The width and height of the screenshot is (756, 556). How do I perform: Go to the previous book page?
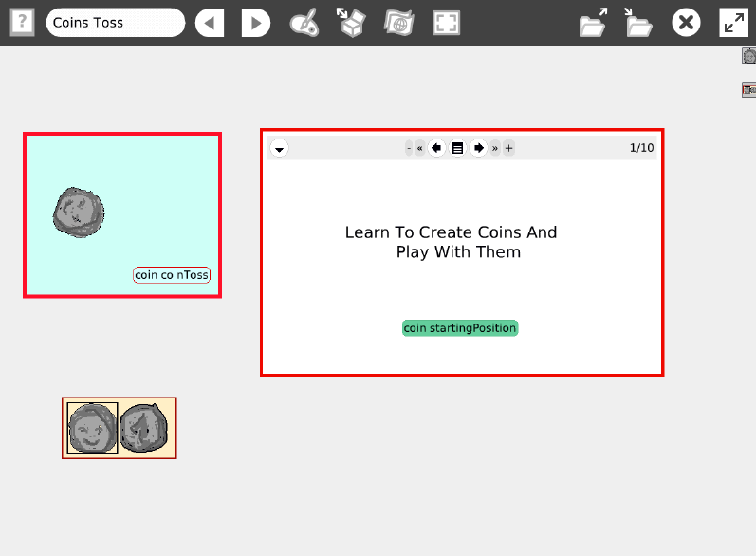click(436, 148)
